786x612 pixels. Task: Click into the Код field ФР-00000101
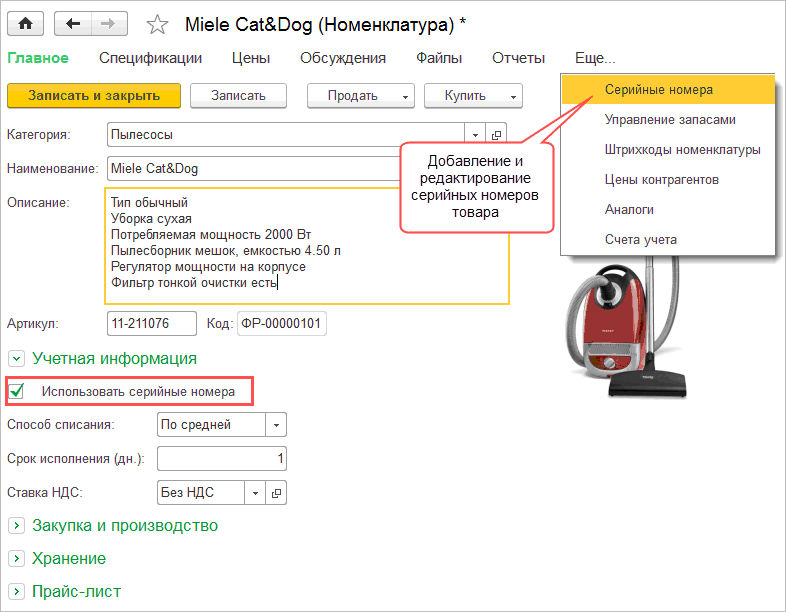[282, 323]
